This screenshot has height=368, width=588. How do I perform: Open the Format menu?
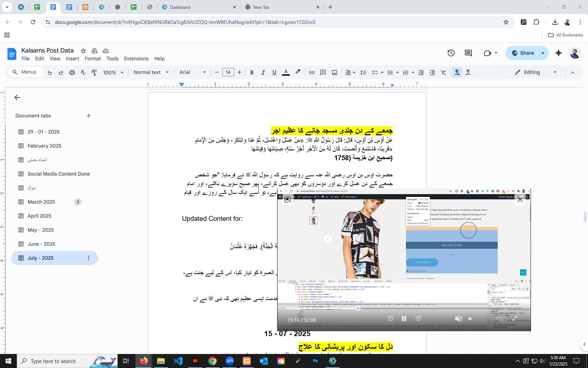click(93, 59)
